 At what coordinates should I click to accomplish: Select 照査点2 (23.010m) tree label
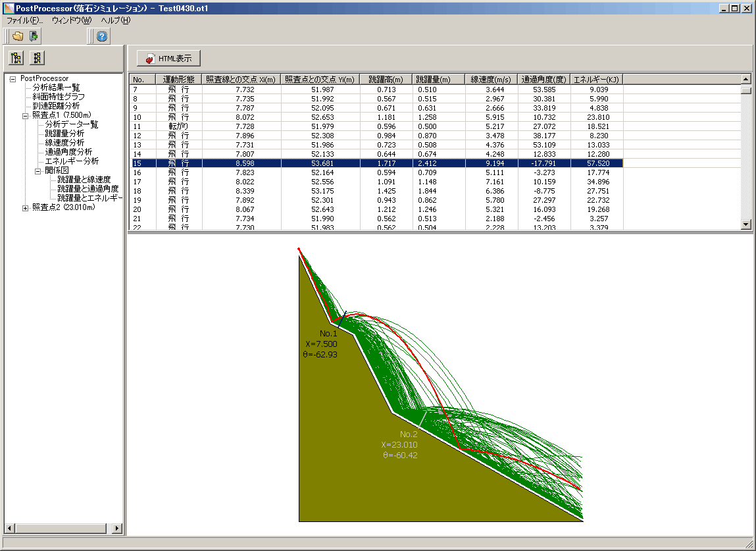click(64, 207)
